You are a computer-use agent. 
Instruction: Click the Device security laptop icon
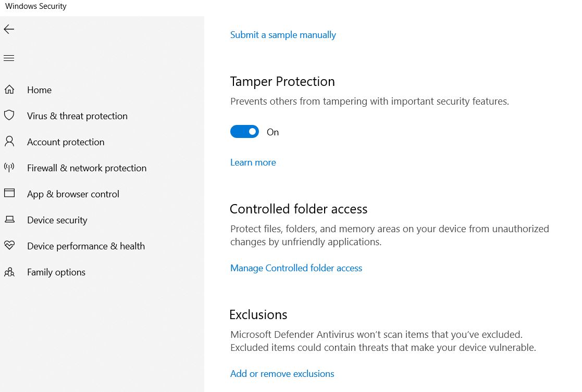(x=9, y=220)
